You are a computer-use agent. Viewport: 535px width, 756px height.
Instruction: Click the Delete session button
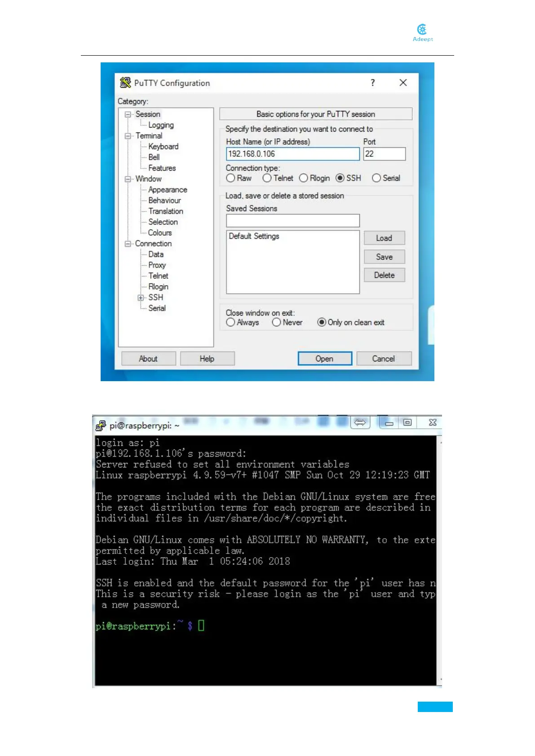[384, 275]
